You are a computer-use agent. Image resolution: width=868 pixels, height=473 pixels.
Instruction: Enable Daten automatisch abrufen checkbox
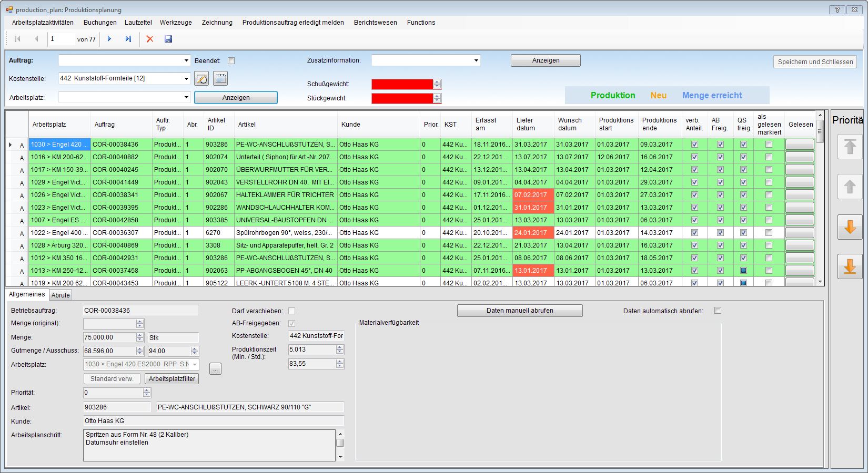pyautogui.click(x=718, y=311)
